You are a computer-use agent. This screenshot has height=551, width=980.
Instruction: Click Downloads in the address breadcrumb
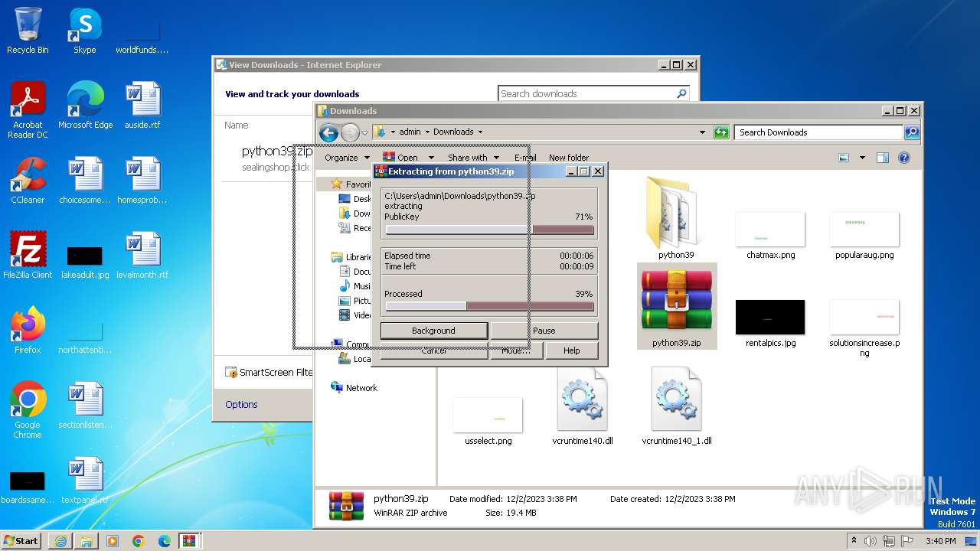tap(453, 132)
